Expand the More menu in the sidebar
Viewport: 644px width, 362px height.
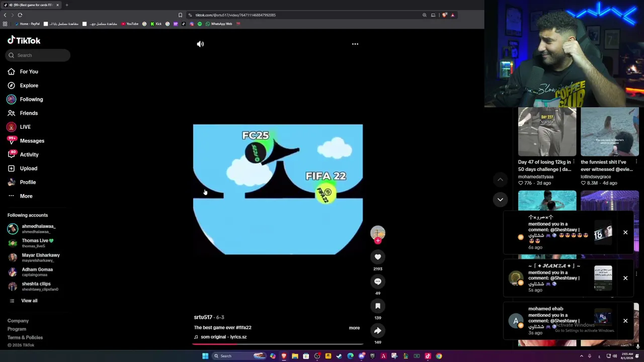click(20, 196)
